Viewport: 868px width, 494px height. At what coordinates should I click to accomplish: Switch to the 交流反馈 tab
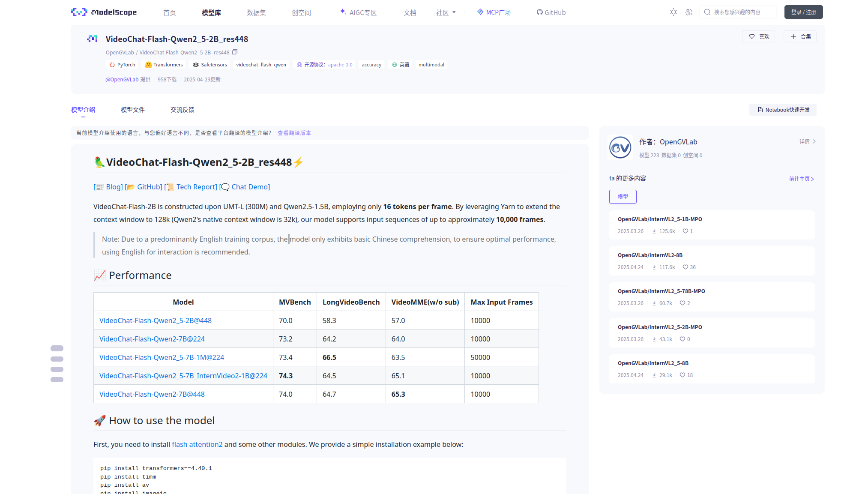(x=182, y=110)
